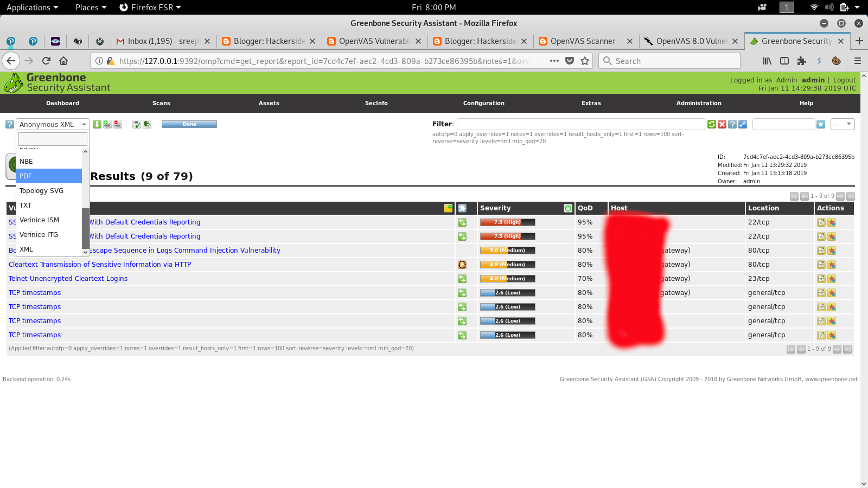The height and width of the screenshot is (488, 868).
Task: Click the add note toolbar icon
Action: [x=107, y=124]
